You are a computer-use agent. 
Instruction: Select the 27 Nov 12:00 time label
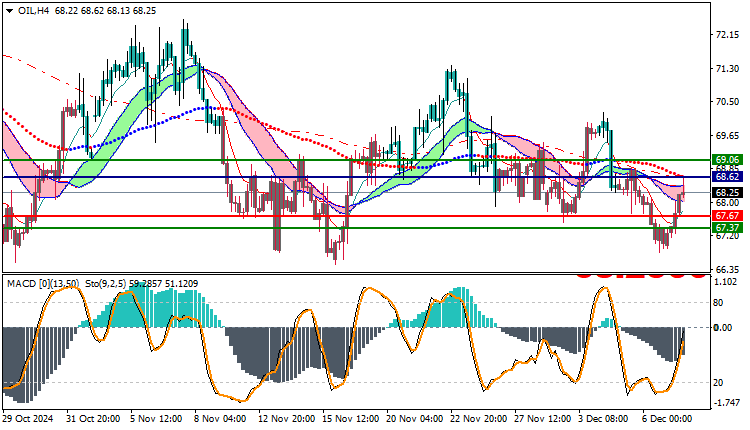(x=543, y=419)
